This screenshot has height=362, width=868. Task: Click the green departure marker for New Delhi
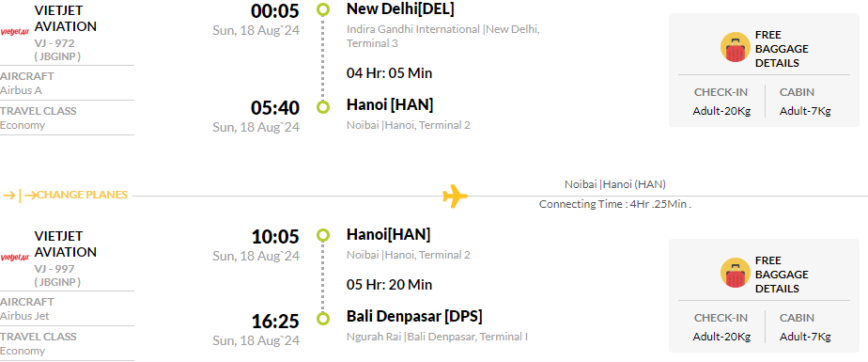323,9
